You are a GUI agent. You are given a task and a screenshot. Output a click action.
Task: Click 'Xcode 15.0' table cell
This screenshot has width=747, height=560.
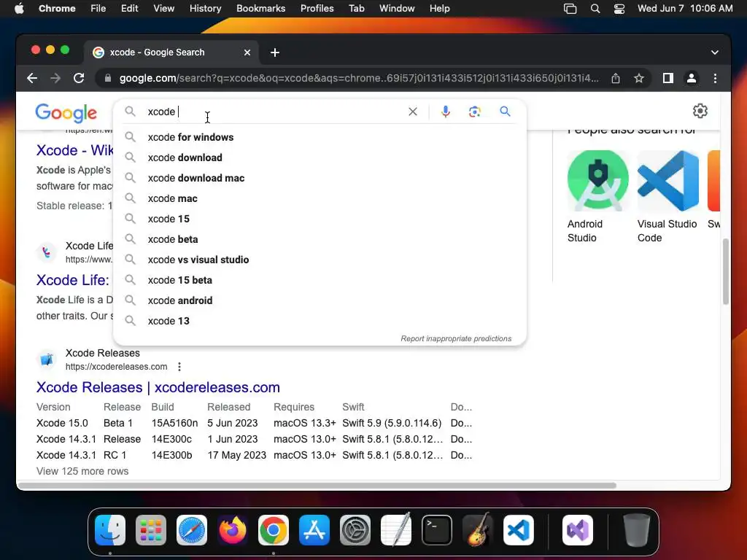62,424
